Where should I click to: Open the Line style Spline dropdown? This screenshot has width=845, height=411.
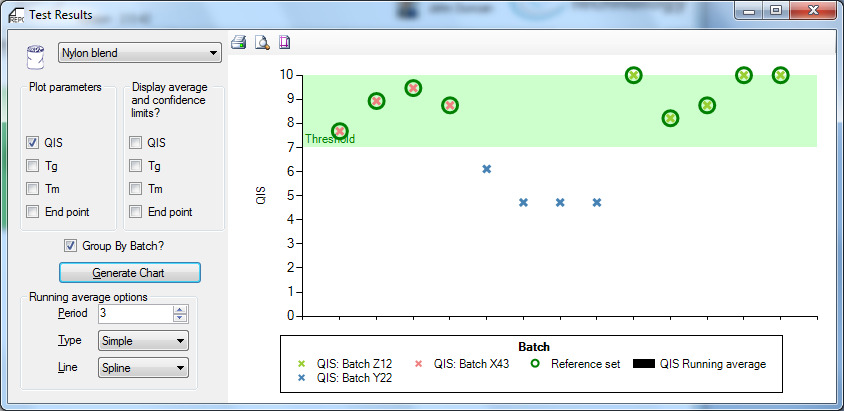[x=143, y=368]
